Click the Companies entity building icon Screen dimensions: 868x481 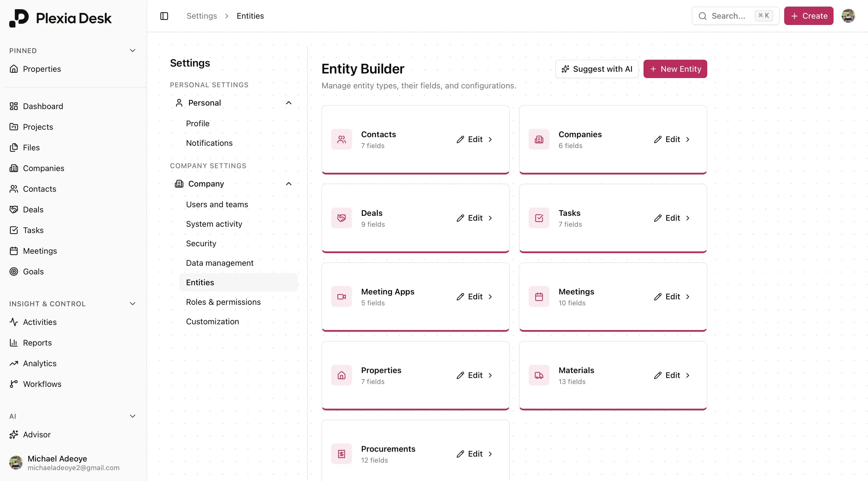click(x=539, y=139)
